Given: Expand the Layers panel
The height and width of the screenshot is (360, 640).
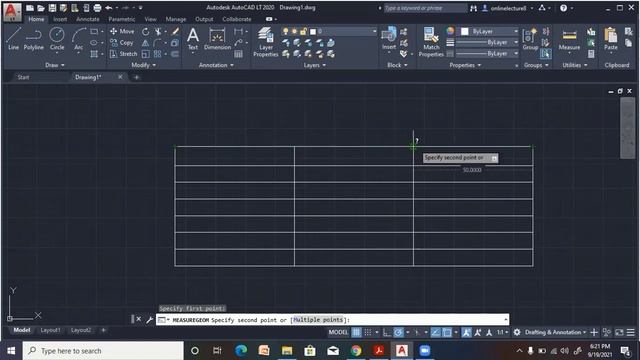Looking at the screenshot, I should 315,65.
